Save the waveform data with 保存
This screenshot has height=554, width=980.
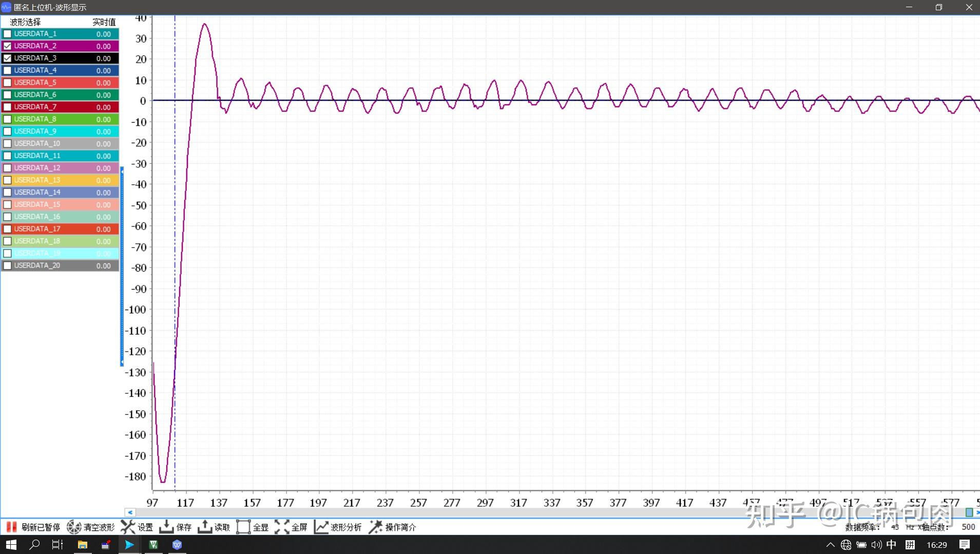tap(175, 527)
